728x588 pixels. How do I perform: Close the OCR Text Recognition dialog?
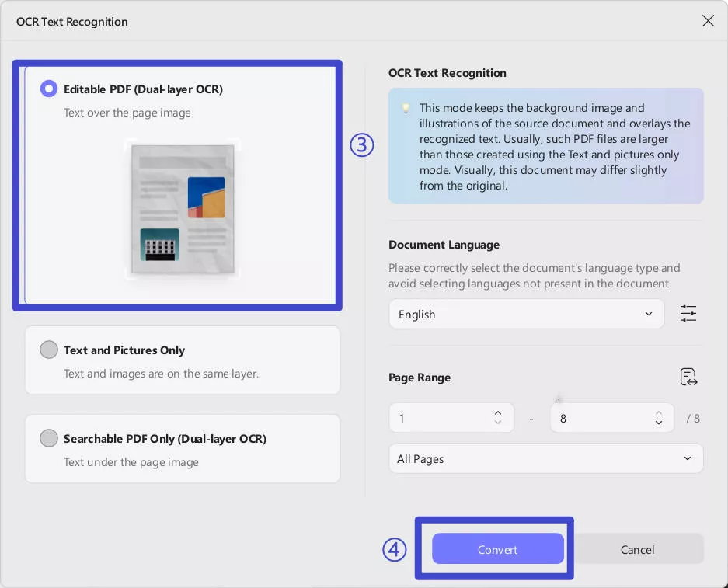(x=708, y=21)
